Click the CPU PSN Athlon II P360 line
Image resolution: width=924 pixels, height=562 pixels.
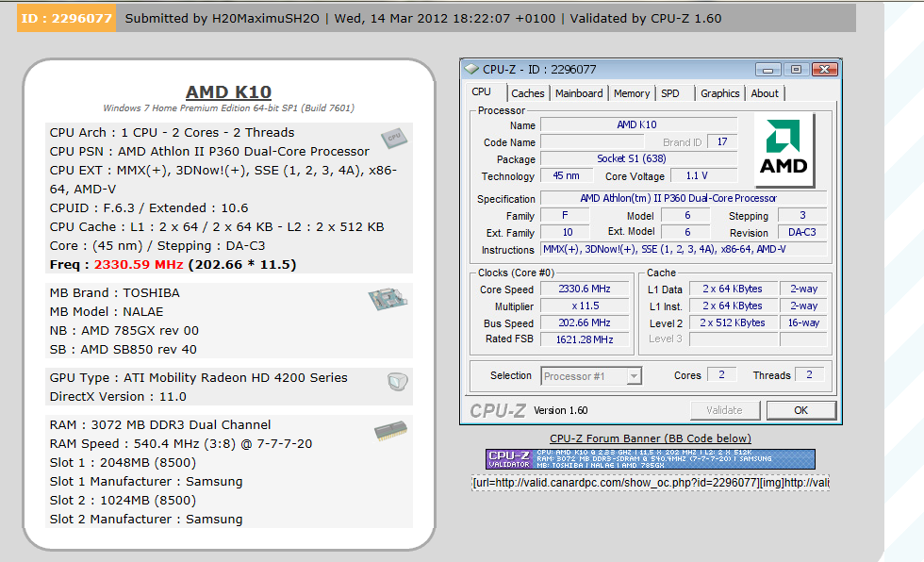tap(209, 152)
